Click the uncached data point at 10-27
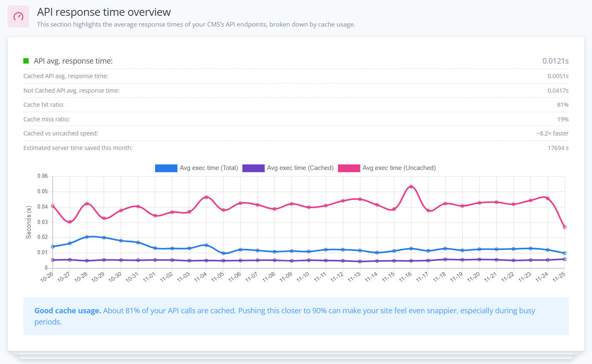The height and width of the screenshot is (364, 592). pyautogui.click(x=70, y=222)
